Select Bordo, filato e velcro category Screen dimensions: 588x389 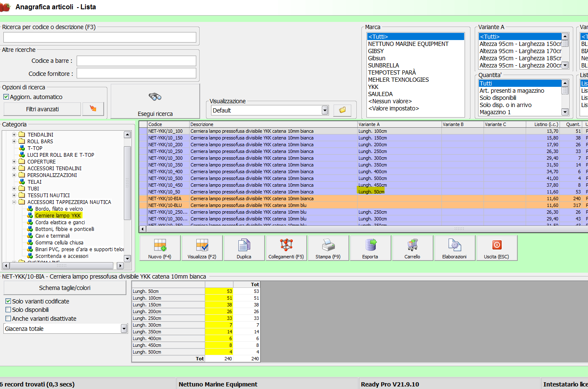59,209
